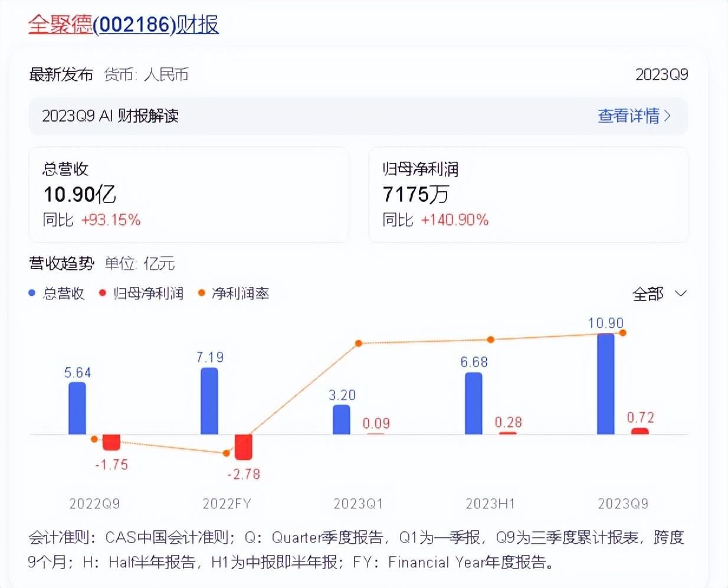The image size is (728, 588).
Task: Click the red 0.72 net profit bar
Action: click(x=640, y=432)
